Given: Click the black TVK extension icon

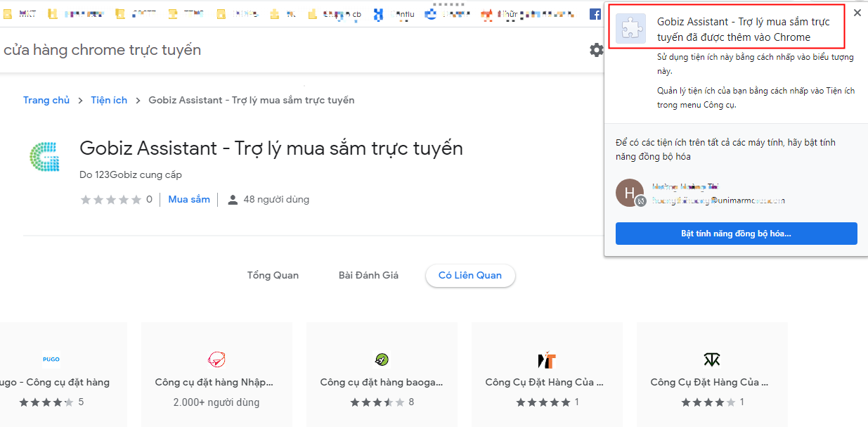Looking at the screenshot, I should coord(711,360).
